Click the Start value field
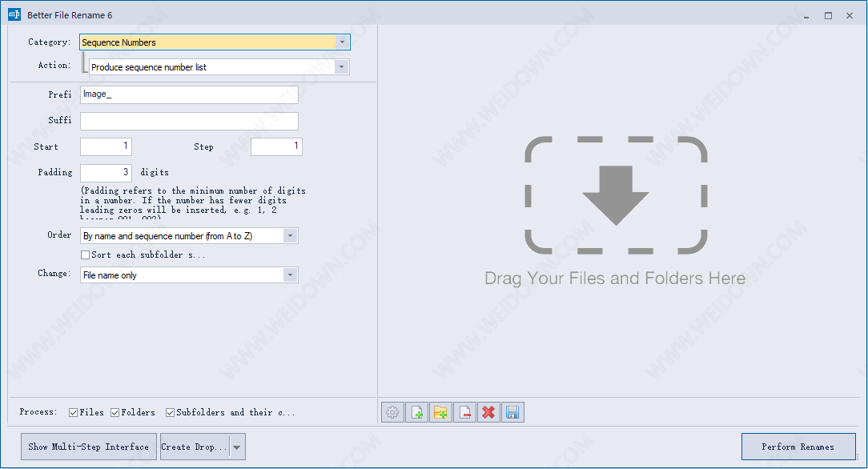 click(x=106, y=146)
